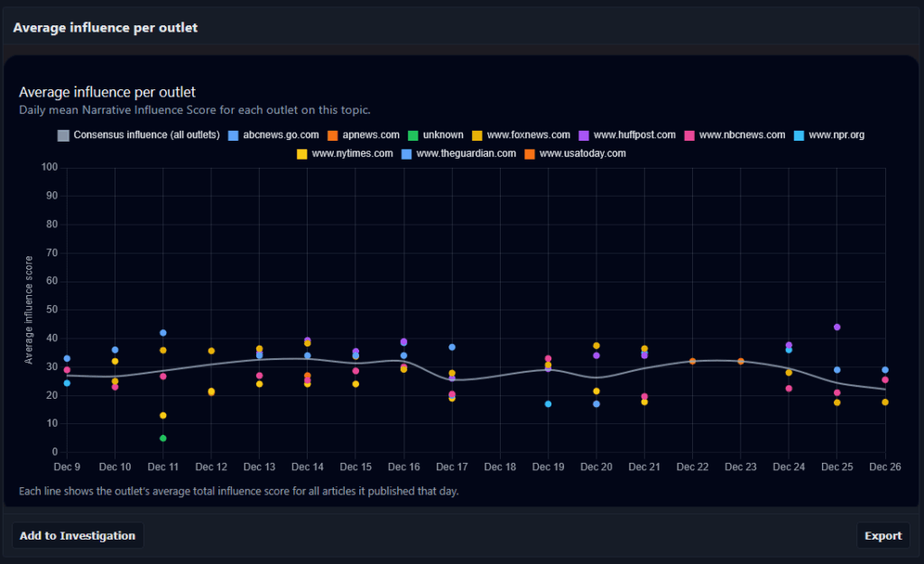Viewport: 924px width, 564px height.
Task: Click the unknown outlet legend marker
Action: click(412, 134)
